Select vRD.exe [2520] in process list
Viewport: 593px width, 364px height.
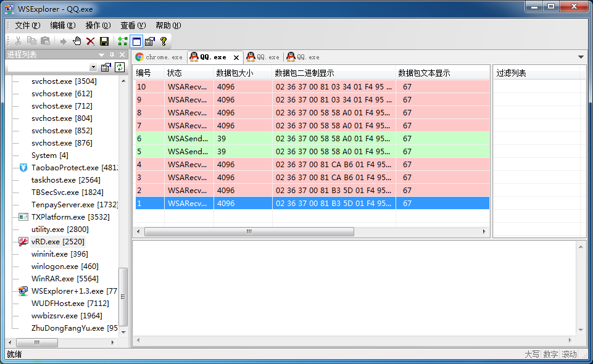(x=58, y=241)
